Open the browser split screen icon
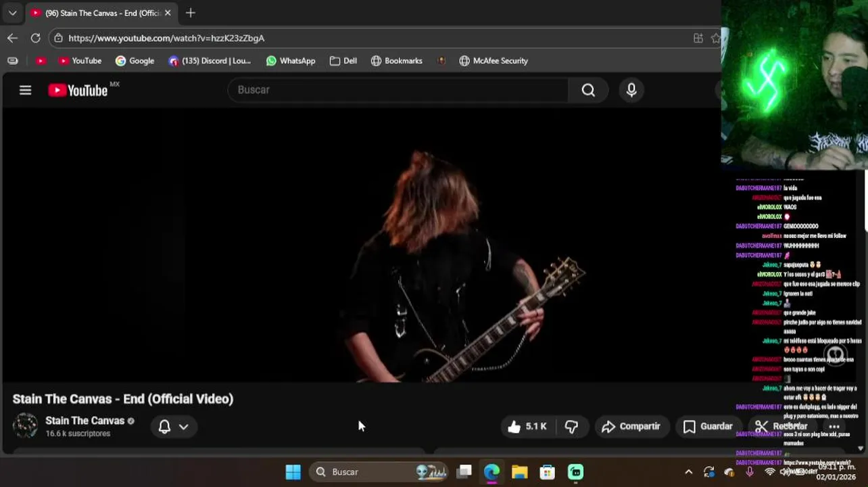Viewport: 868px width, 487px height. (698, 38)
